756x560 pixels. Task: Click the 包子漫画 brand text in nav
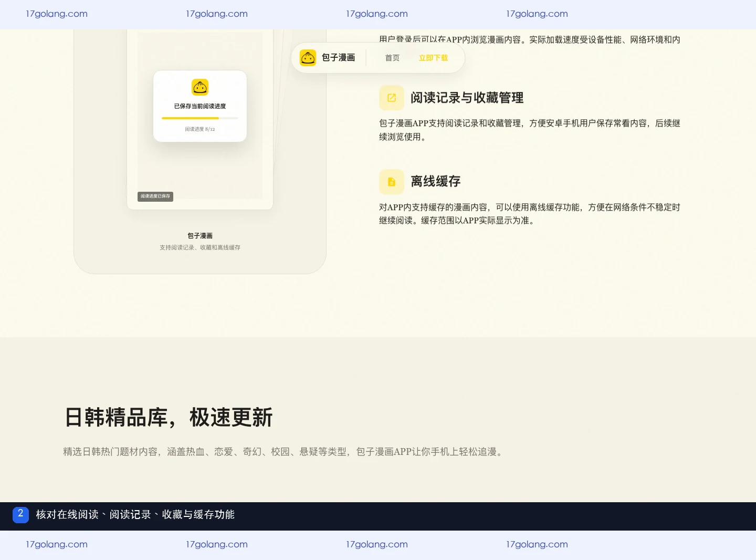click(339, 58)
